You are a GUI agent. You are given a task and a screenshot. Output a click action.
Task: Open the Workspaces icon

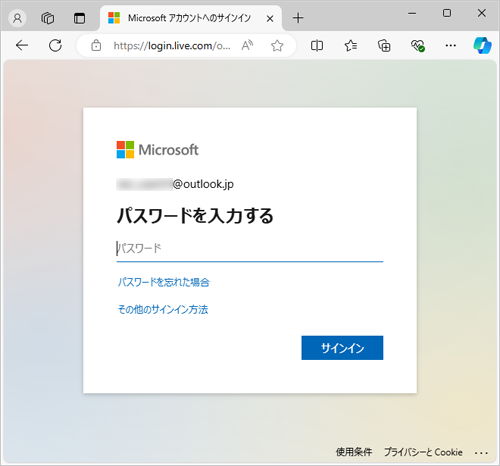(48, 18)
